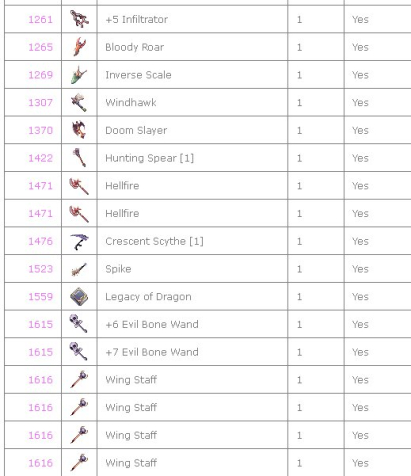
Task: Open item ID link 1422
Action: (x=40, y=158)
